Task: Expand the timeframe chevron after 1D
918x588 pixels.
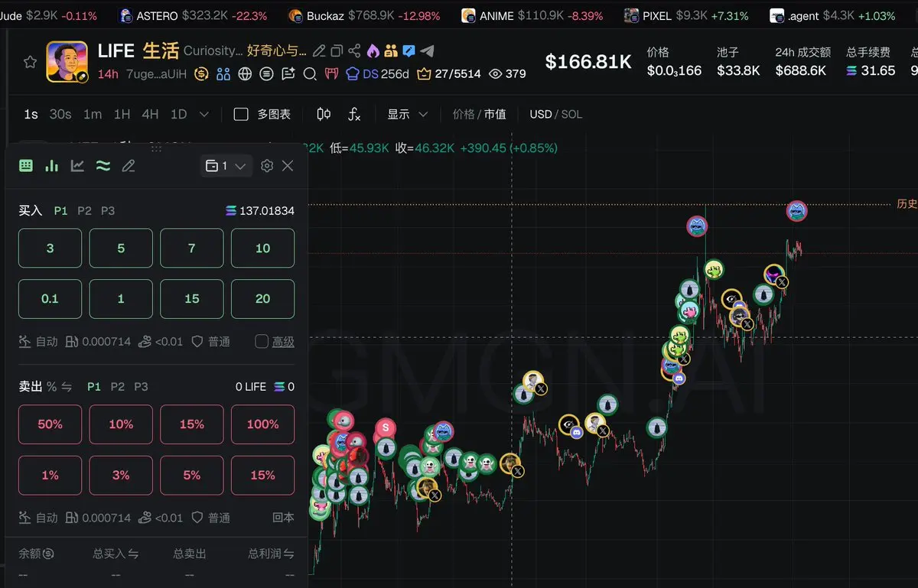Action: coord(203,114)
